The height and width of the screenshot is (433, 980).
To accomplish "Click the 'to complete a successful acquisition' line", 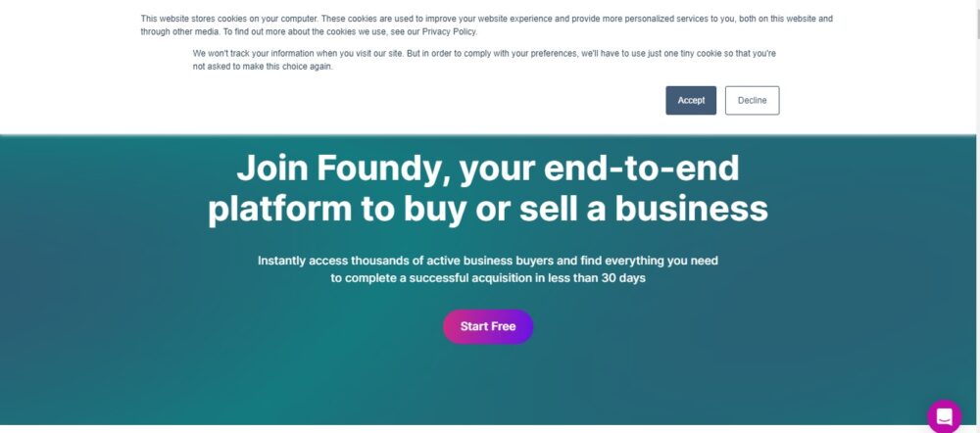I will pos(487,278).
